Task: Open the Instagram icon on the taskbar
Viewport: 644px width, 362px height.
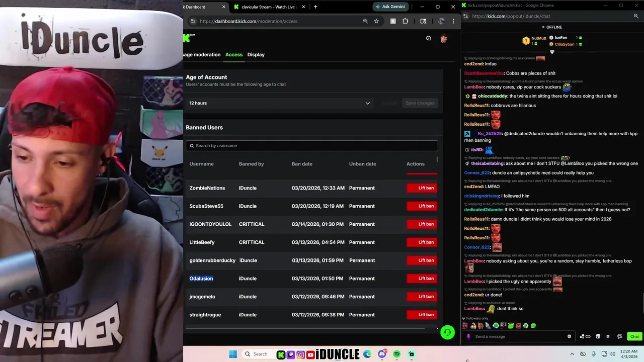Action: (x=301, y=354)
